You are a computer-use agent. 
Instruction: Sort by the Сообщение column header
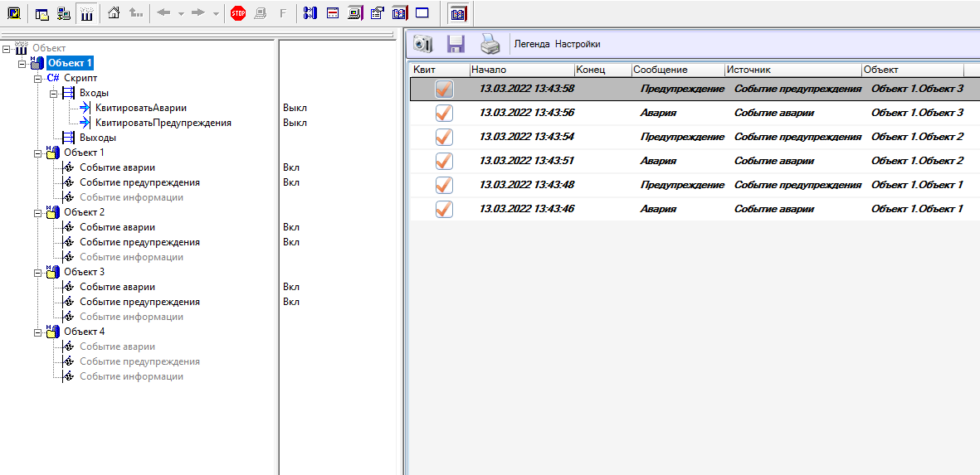tap(678, 70)
